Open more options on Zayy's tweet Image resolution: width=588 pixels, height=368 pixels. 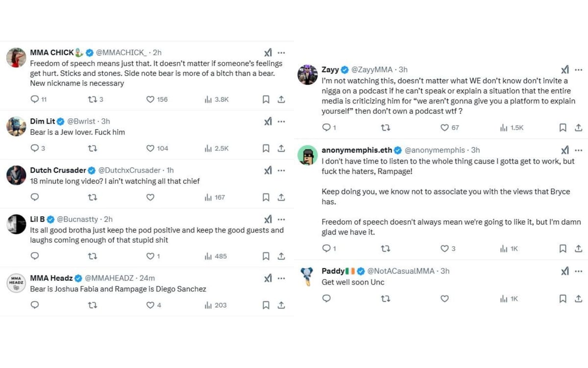click(579, 70)
